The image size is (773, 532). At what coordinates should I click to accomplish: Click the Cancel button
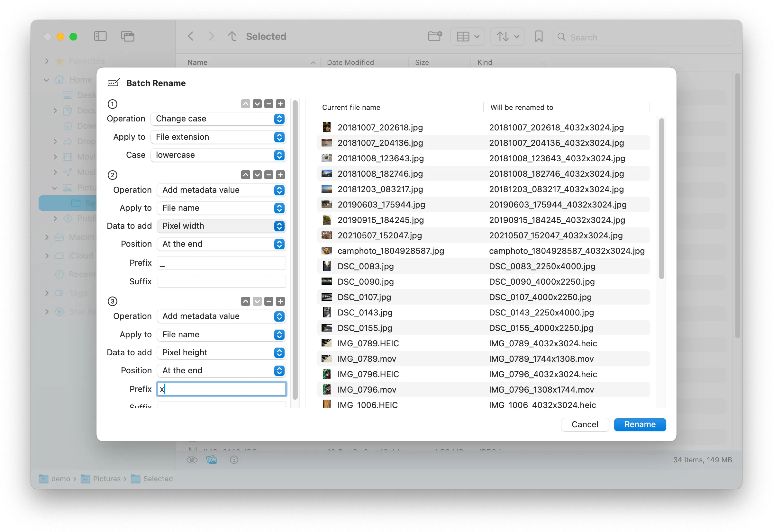(x=585, y=424)
